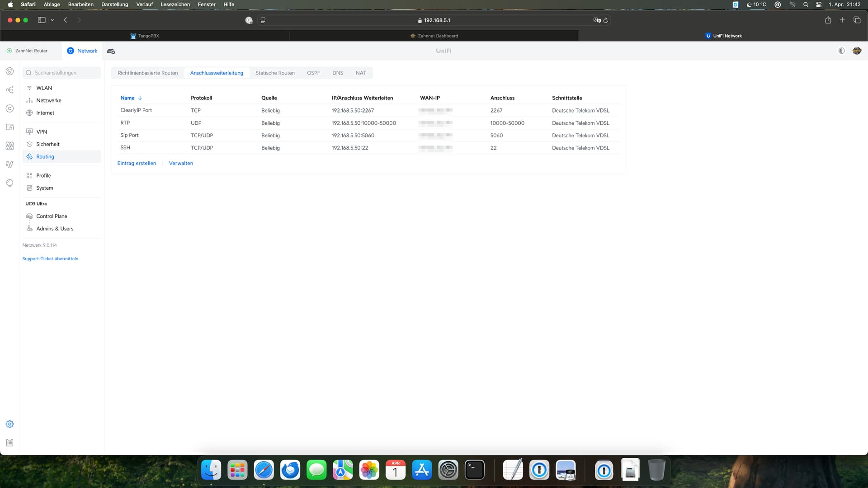Go back with the Safari back arrow

tap(66, 20)
